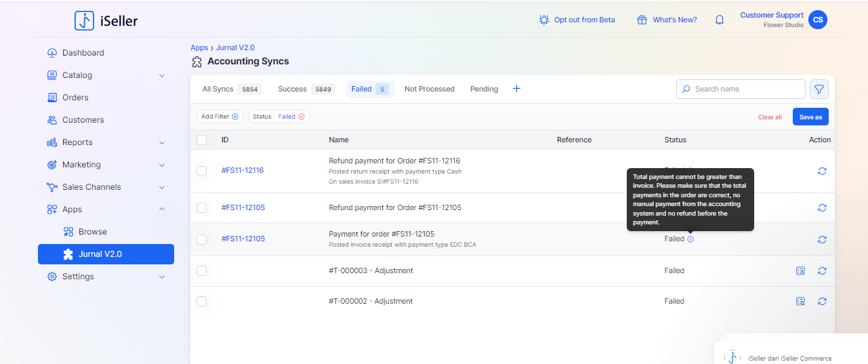
Task: Click the refresh icon for #T-000002 Adjustment
Action: pos(822,301)
